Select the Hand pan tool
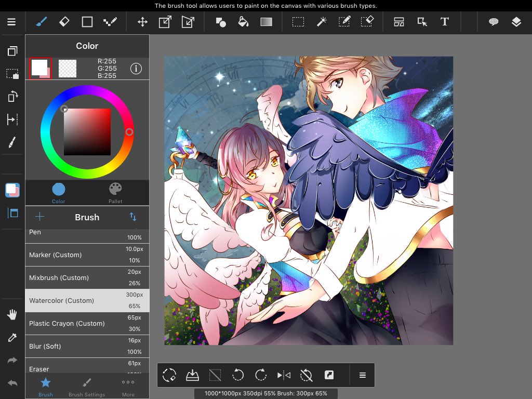Image resolution: width=532 pixels, height=399 pixels. (x=12, y=315)
